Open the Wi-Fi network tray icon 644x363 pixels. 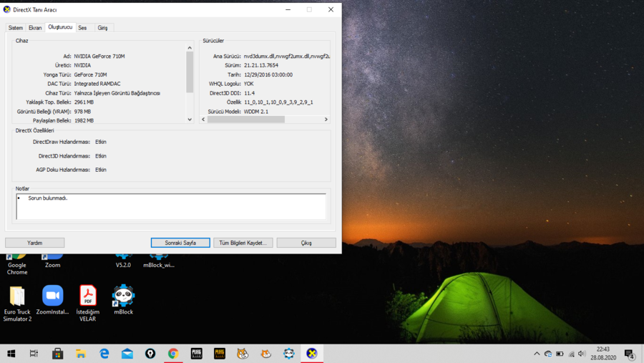(x=571, y=354)
